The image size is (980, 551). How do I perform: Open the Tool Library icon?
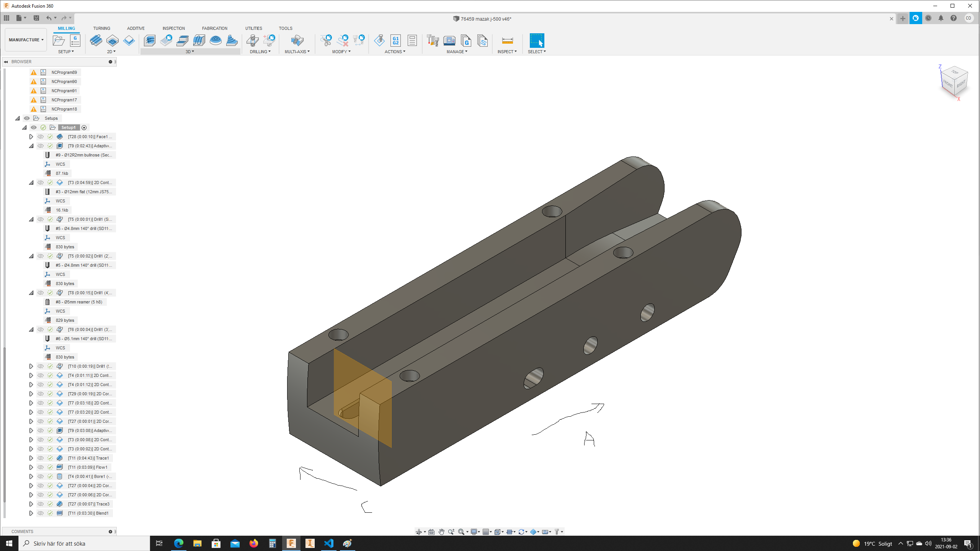click(433, 40)
